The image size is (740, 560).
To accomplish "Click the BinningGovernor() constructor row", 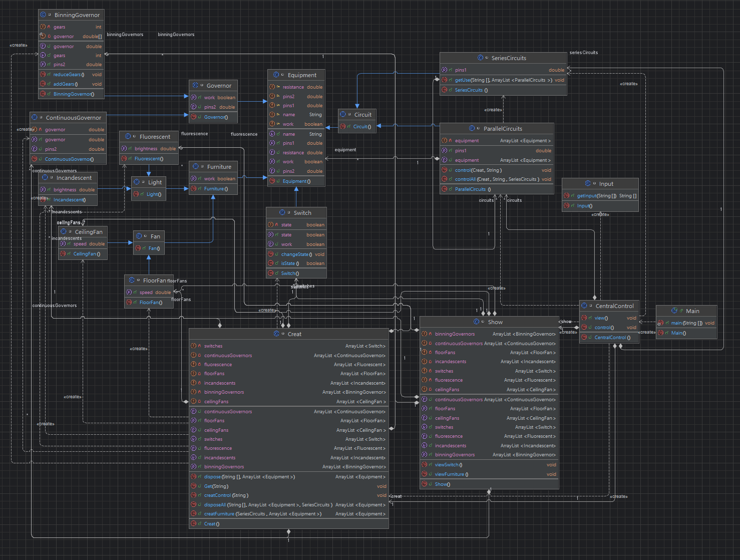I will pyautogui.click(x=71, y=94).
